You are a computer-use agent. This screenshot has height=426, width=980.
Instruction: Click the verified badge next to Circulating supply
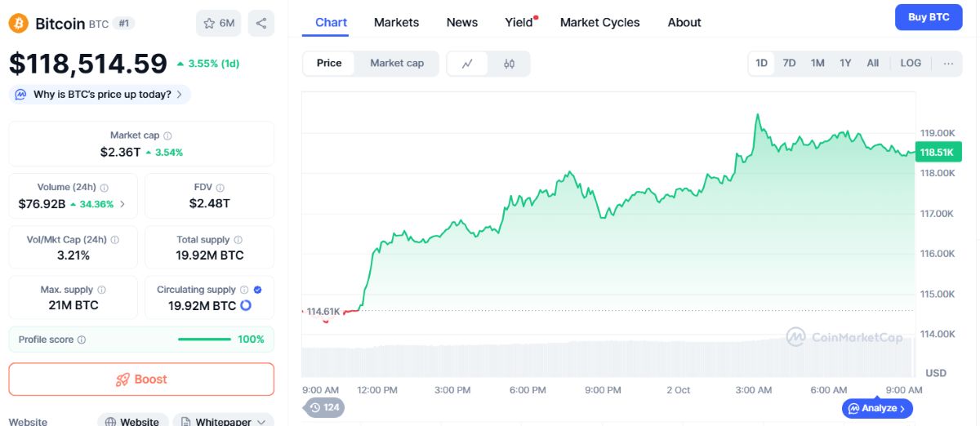point(258,290)
